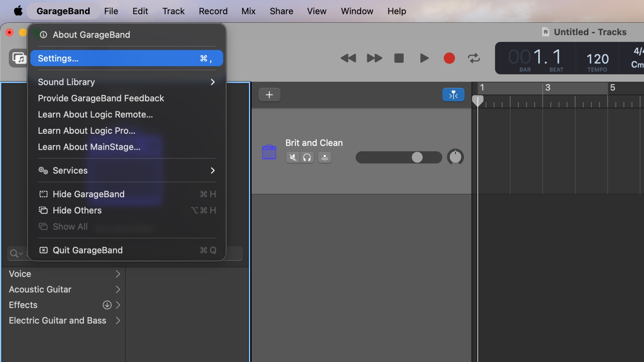Screen dimensions: 644x362
Task: Select Provide GarageBand Feedback
Action: 127,98
